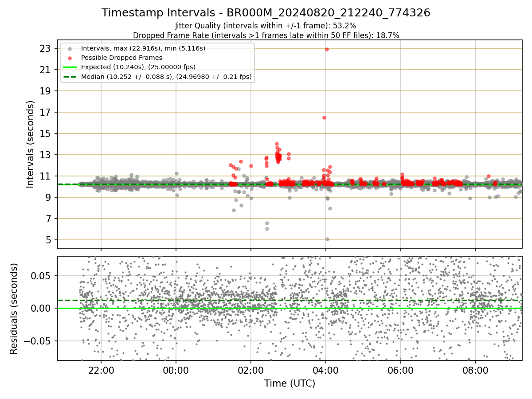Image resolution: width=532 pixels, height=399 pixels.
Task: Click the 08:00 x-axis tick label
Action: pos(476,370)
